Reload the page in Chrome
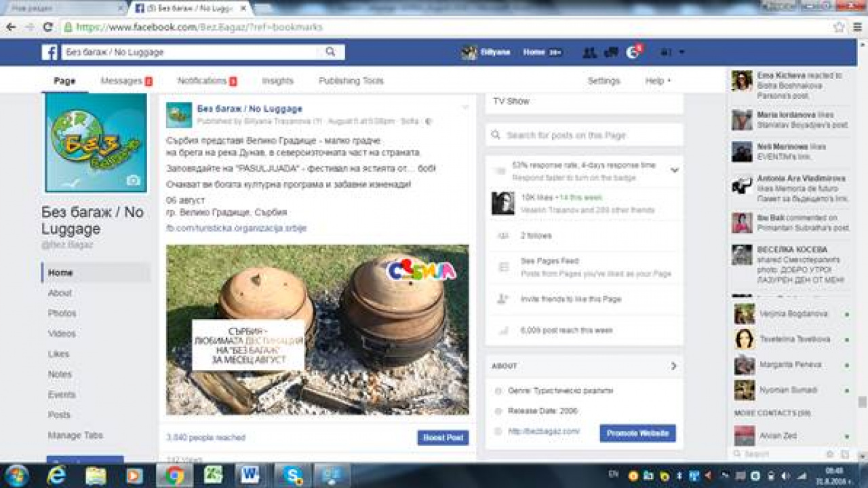This screenshot has width=868, height=488. [47, 27]
